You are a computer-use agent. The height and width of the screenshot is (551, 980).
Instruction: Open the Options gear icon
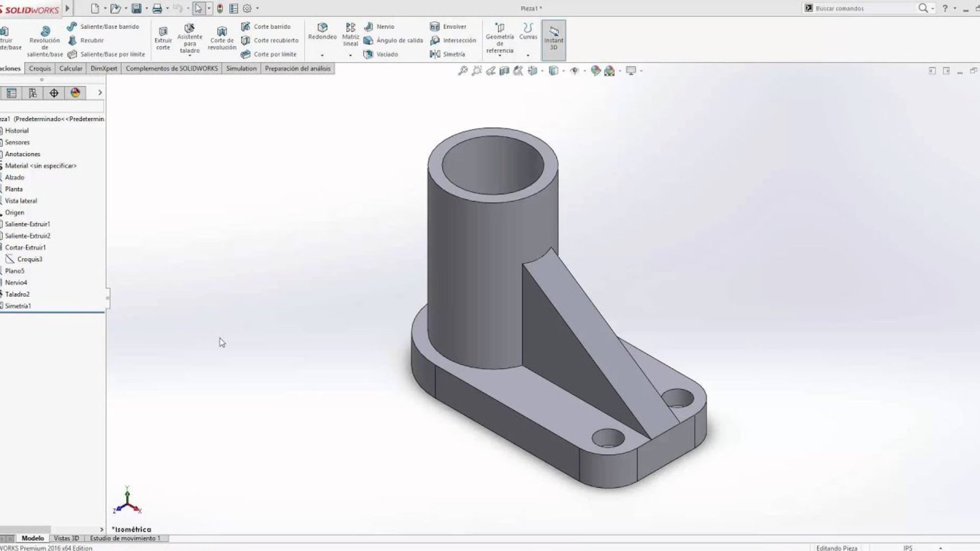pyautogui.click(x=247, y=9)
